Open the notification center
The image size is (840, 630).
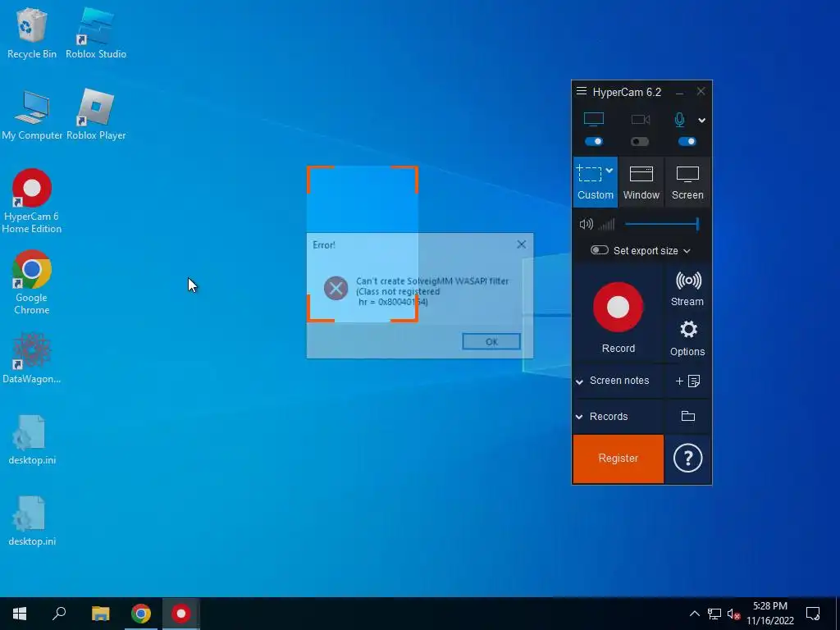pos(813,614)
